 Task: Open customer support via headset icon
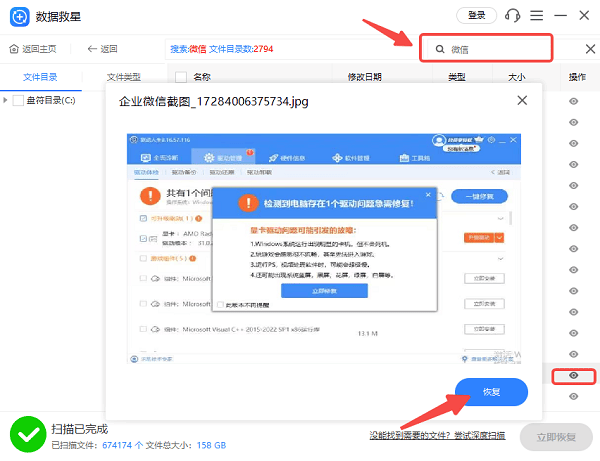(513, 16)
